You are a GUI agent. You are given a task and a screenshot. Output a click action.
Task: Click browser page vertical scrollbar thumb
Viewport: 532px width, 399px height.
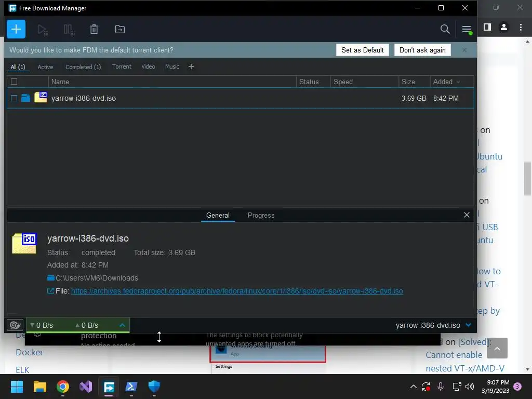point(527,179)
